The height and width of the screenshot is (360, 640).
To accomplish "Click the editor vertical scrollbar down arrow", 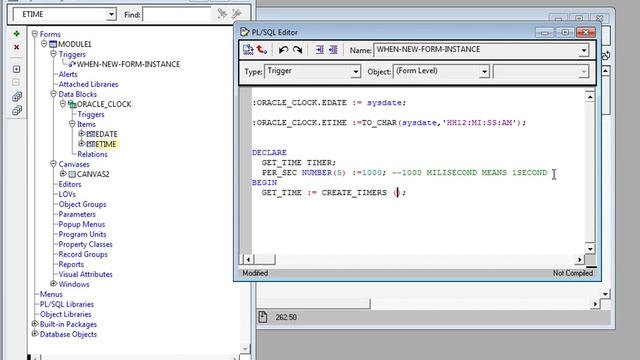I will 590,249.
